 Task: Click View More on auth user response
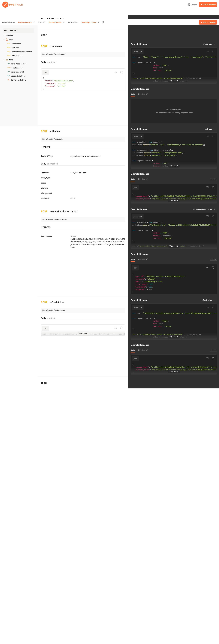pyautogui.click(x=174, y=200)
